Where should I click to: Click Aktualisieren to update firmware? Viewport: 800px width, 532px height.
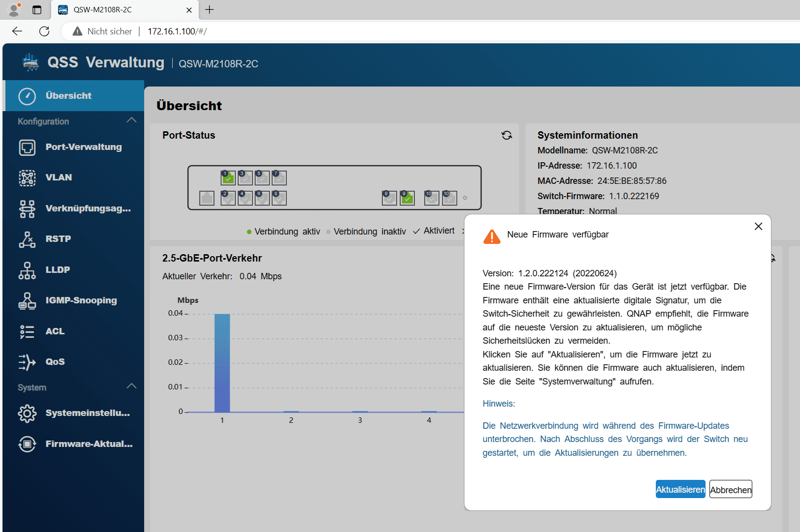pos(680,489)
